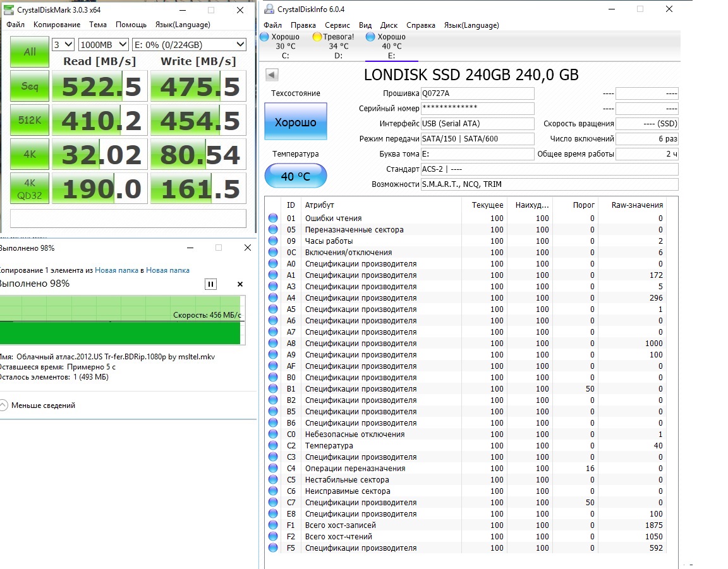This screenshot has height=569, width=728.
Task: Open Тема menu in CrystalDiskMark
Action: click(x=97, y=25)
